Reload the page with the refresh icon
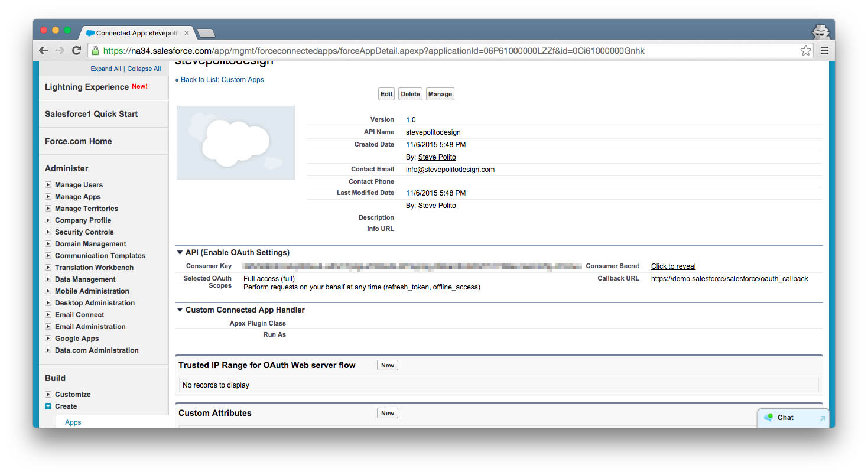Viewport: 868px width, 475px height. coord(76,51)
